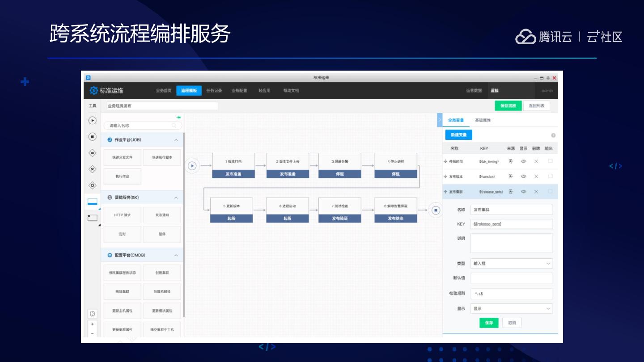644x362 pixels.
Task: Delete the 停服时间 variable
Action: pyautogui.click(x=536, y=161)
